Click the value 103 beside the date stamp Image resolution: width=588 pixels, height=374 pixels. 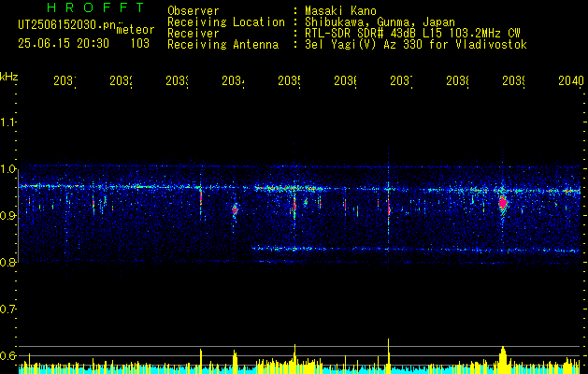pyautogui.click(x=140, y=44)
